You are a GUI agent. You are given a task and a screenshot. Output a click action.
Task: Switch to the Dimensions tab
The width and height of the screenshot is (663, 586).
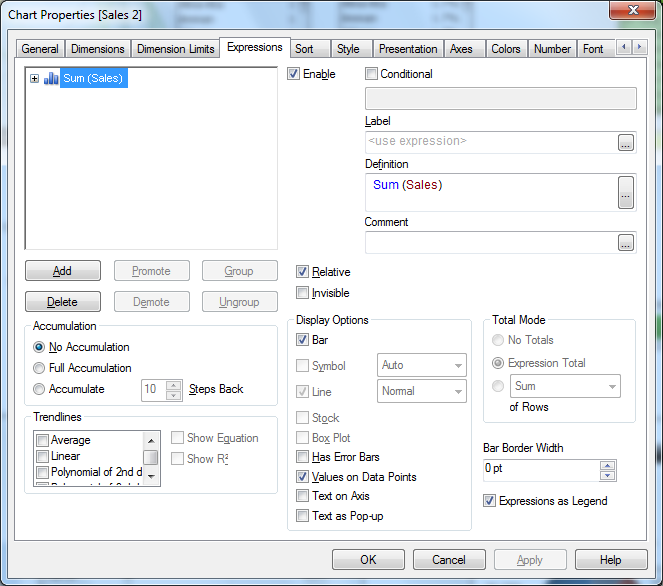[98, 49]
